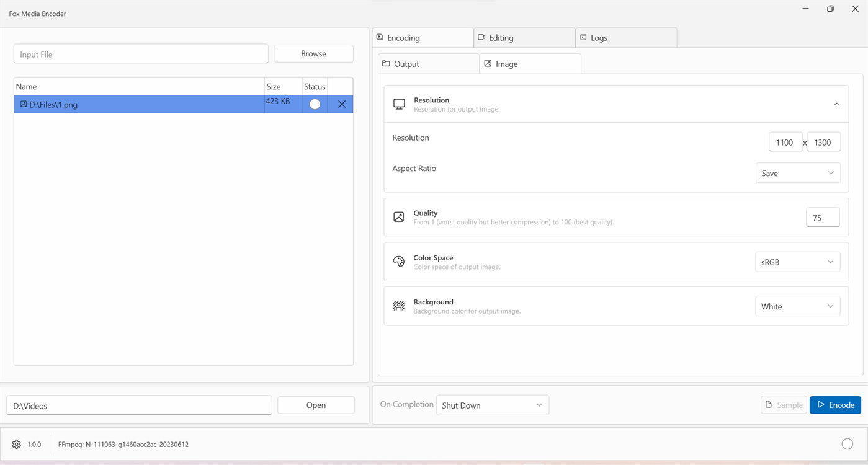The image size is (868, 465).
Task: Click the Open button for output folder
Action: pyautogui.click(x=316, y=405)
